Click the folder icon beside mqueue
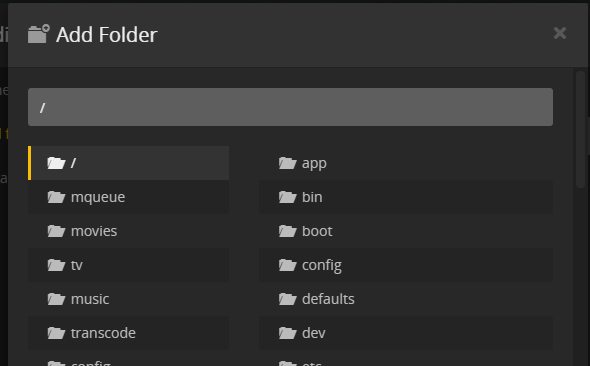590x366 pixels. (56, 197)
